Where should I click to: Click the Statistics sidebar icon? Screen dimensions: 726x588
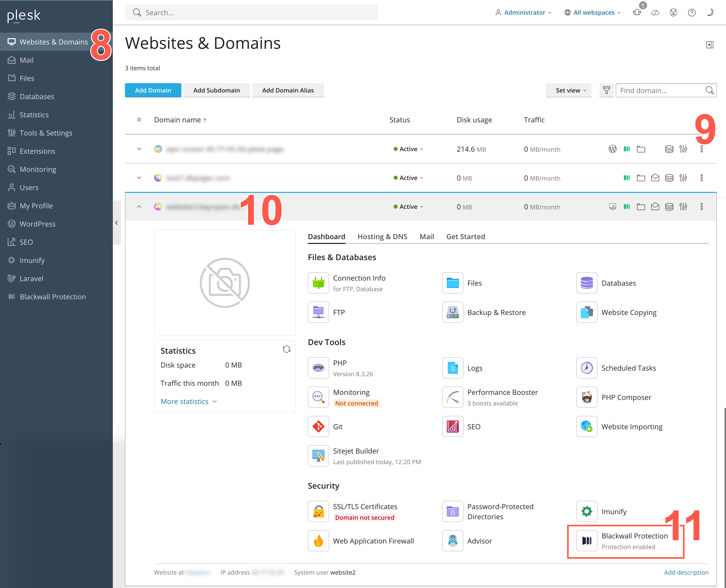(12, 115)
